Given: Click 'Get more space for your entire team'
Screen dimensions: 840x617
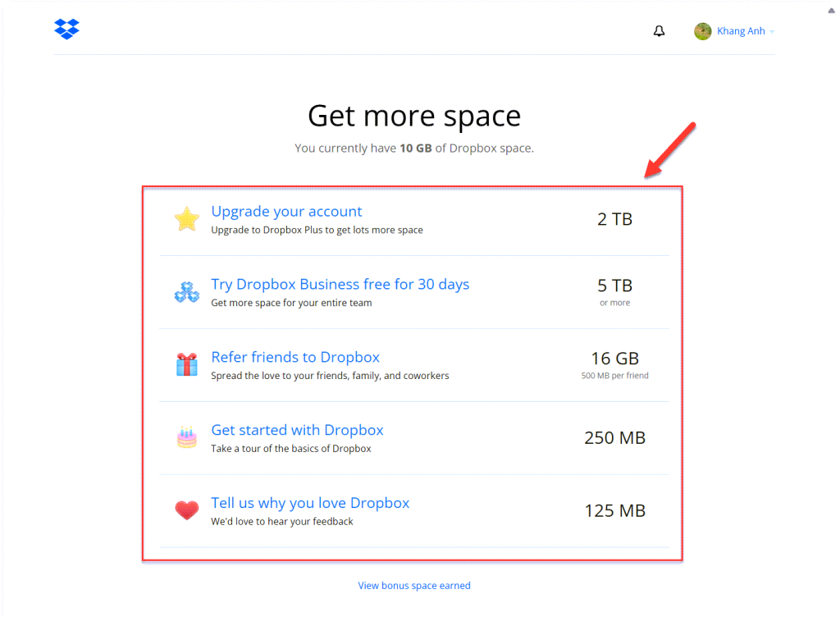Looking at the screenshot, I should tap(291, 303).
